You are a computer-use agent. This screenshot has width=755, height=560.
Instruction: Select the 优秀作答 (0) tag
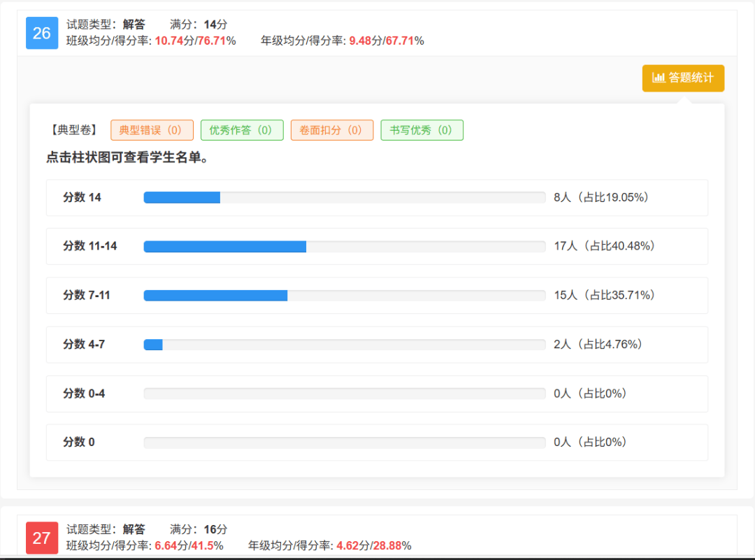242,130
